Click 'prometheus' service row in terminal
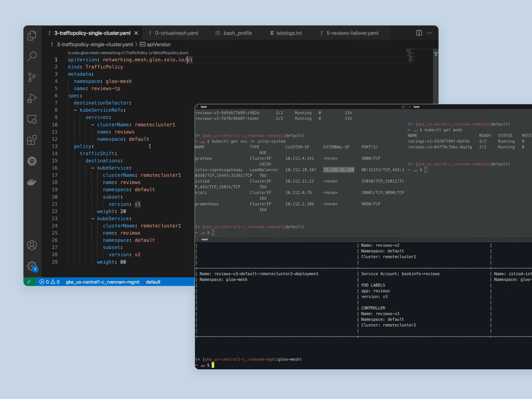 288,204
